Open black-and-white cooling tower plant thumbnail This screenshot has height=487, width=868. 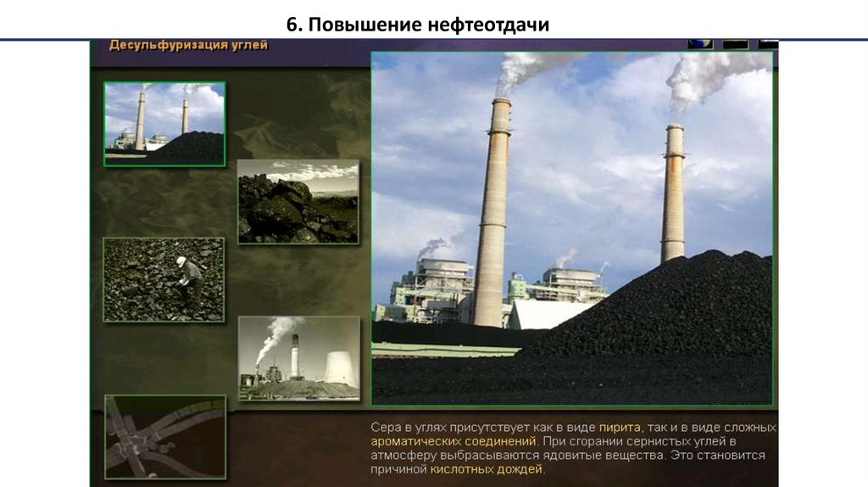click(299, 359)
